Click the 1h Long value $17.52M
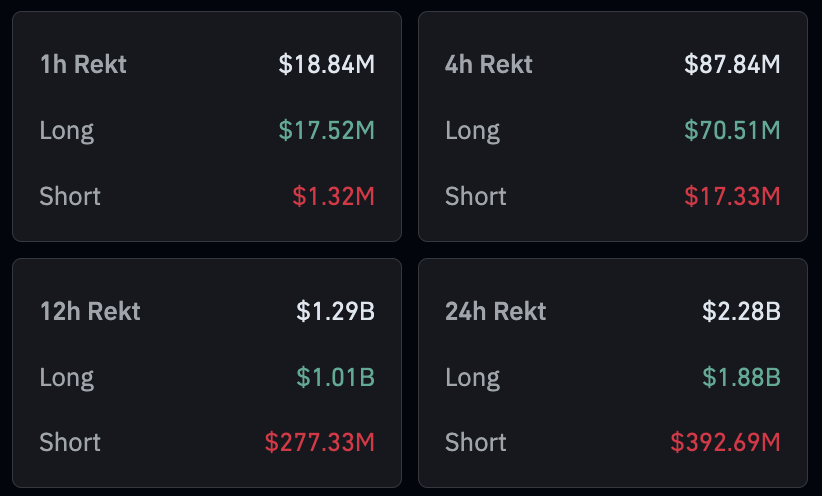Image resolution: width=822 pixels, height=496 pixels. (x=326, y=130)
